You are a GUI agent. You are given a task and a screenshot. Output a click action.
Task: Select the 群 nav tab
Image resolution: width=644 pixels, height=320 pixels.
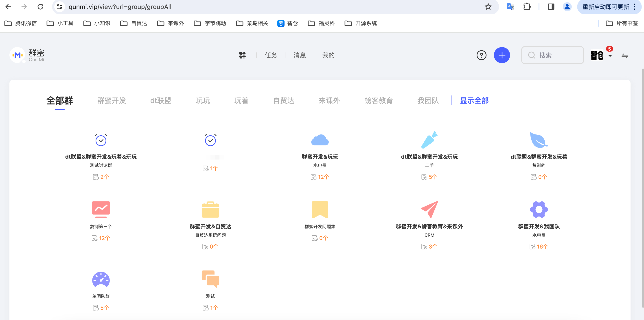pos(242,55)
